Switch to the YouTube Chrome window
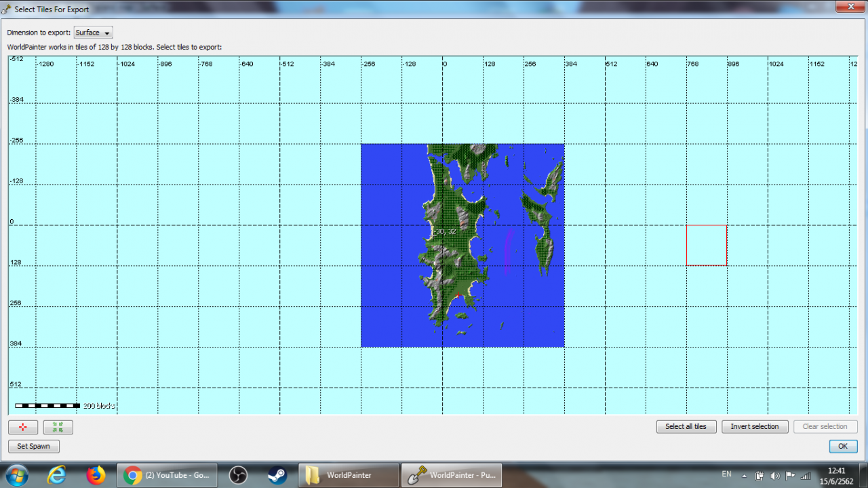The image size is (868, 488). [167, 474]
